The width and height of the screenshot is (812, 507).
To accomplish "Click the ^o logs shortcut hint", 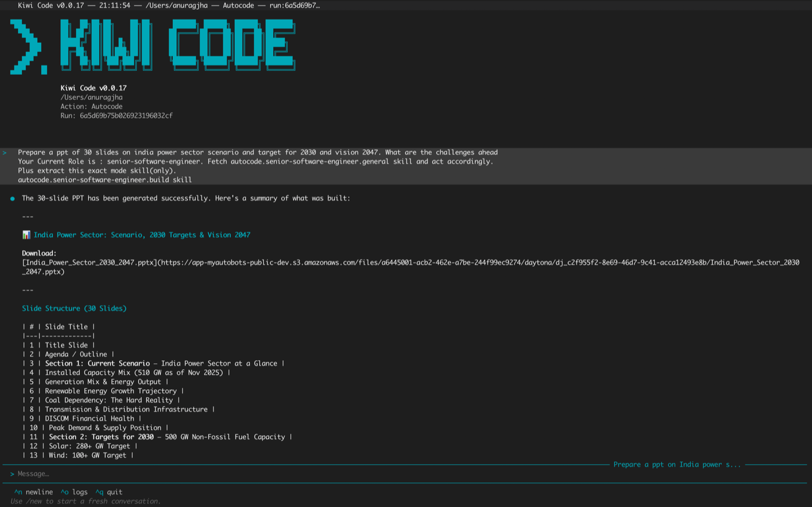I will click(74, 492).
